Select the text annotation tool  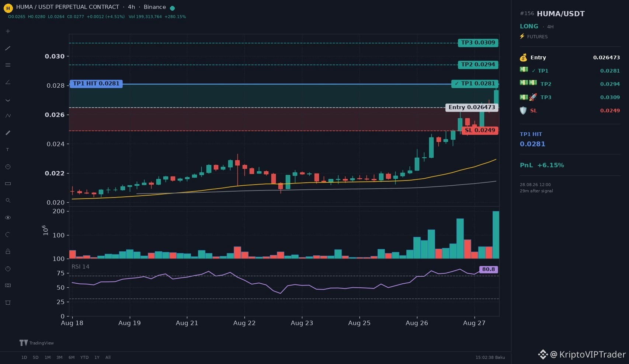(8, 150)
